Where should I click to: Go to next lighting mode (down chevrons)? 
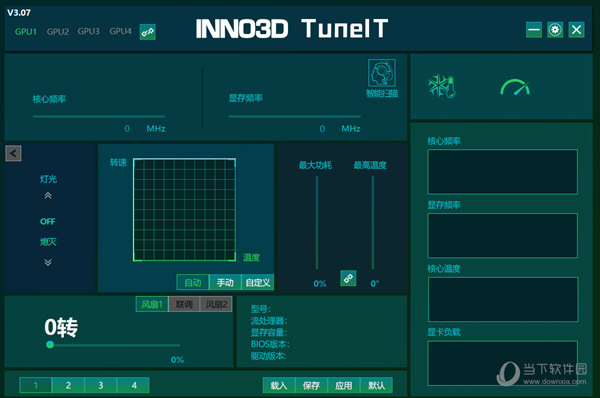pyautogui.click(x=48, y=262)
